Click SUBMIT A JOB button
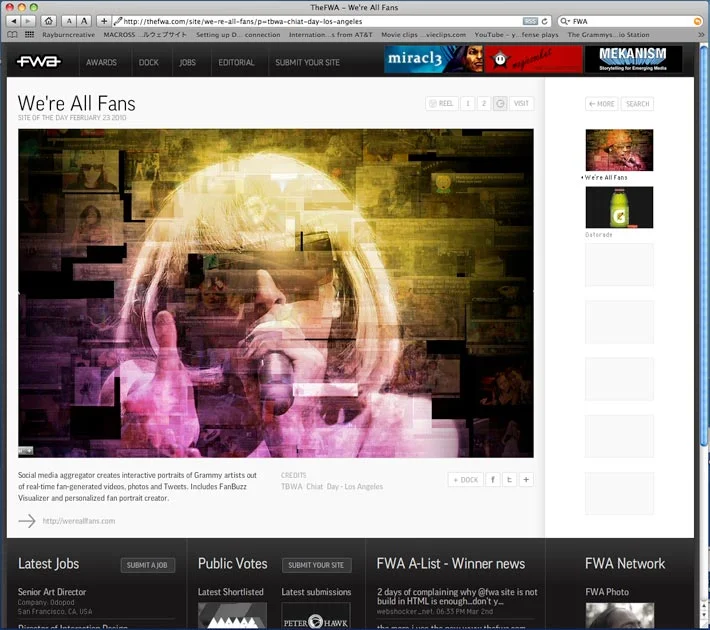The width and height of the screenshot is (710, 630). click(148, 565)
